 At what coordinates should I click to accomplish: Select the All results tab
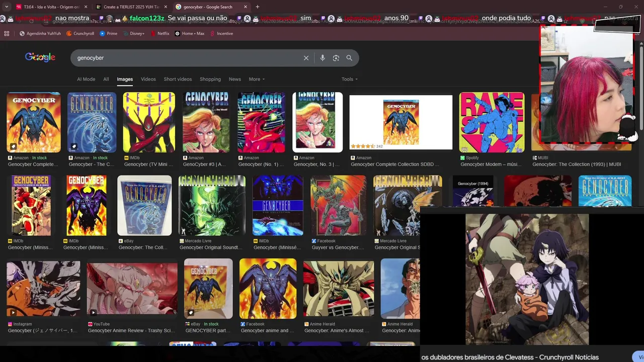106,79
